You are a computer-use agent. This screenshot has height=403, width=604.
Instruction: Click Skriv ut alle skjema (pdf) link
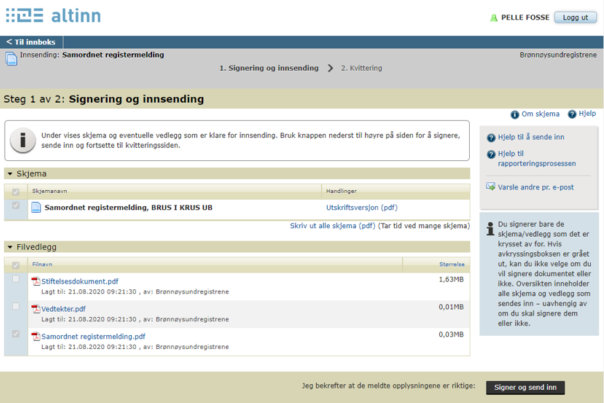pos(332,226)
